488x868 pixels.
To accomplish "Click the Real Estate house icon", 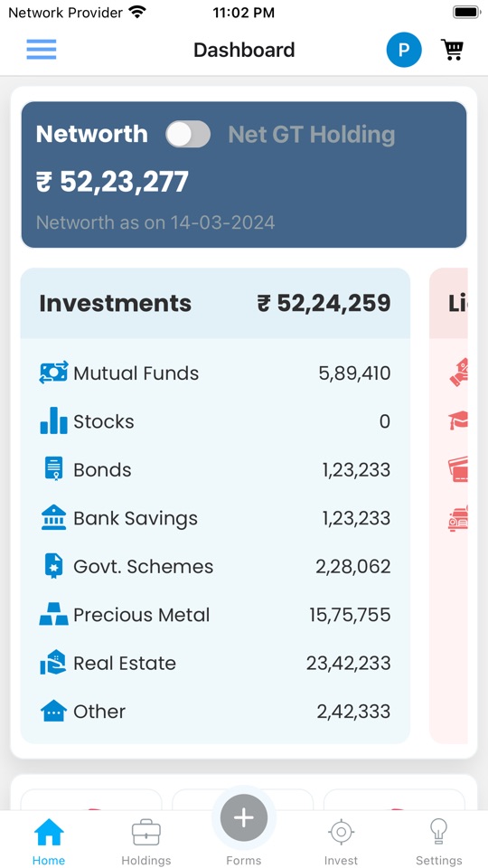I will [53, 663].
